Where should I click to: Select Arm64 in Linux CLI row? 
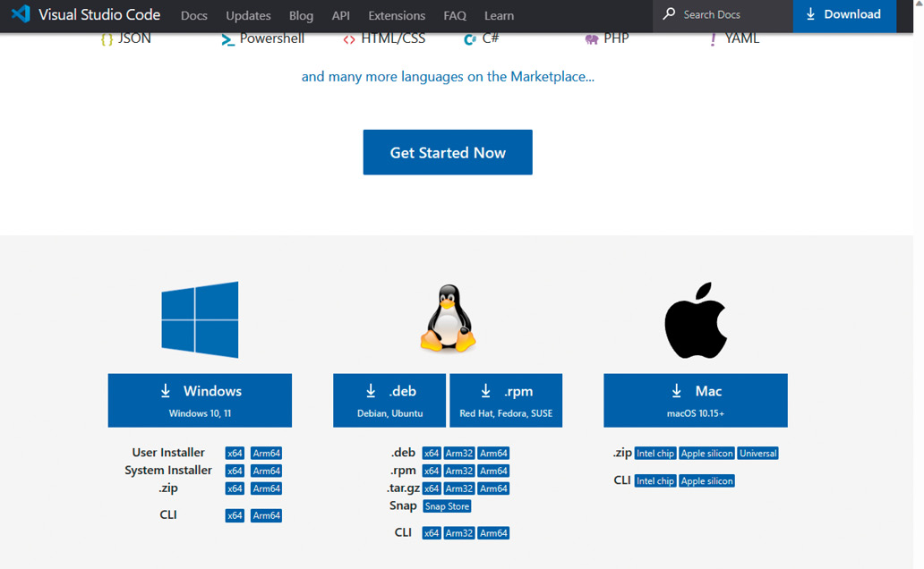pyautogui.click(x=493, y=533)
